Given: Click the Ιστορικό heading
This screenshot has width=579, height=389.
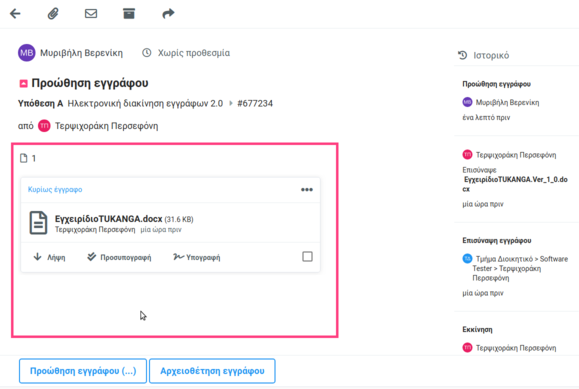Looking at the screenshot, I should [x=491, y=55].
